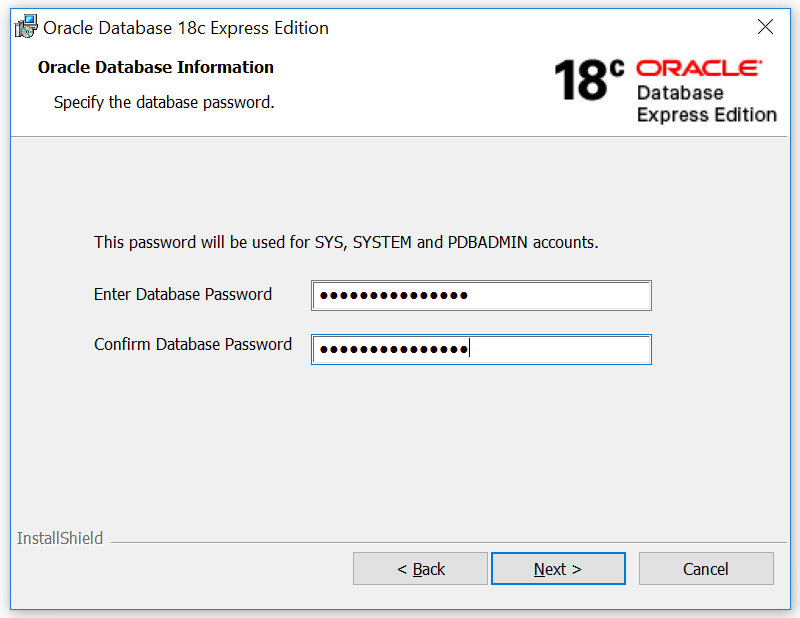
Task: Proceed with the Next button
Action: 558,569
